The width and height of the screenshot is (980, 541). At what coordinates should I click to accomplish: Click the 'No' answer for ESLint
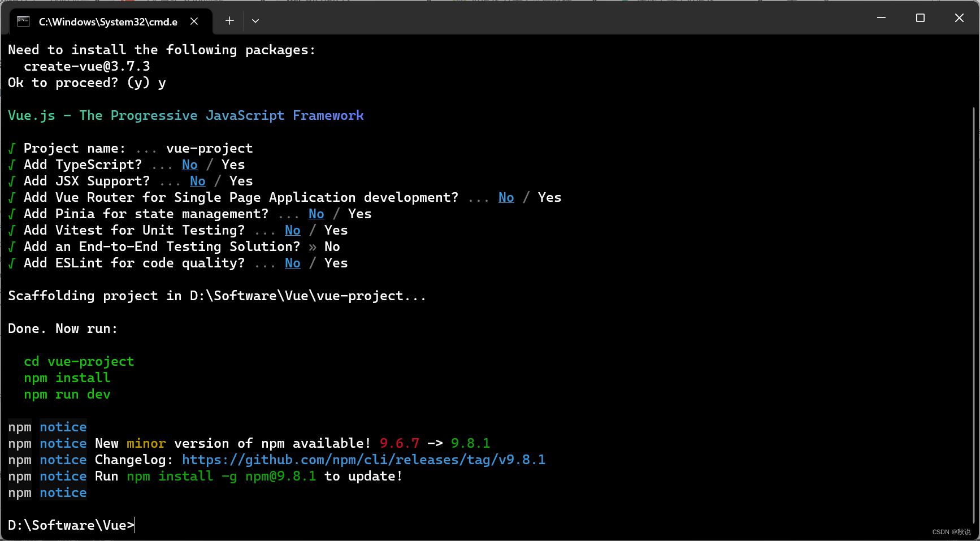click(293, 263)
